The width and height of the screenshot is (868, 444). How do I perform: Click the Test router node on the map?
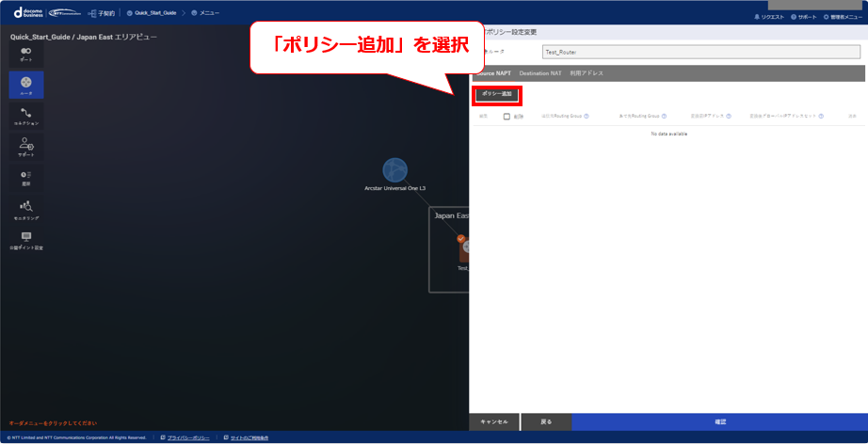point(464,249)
